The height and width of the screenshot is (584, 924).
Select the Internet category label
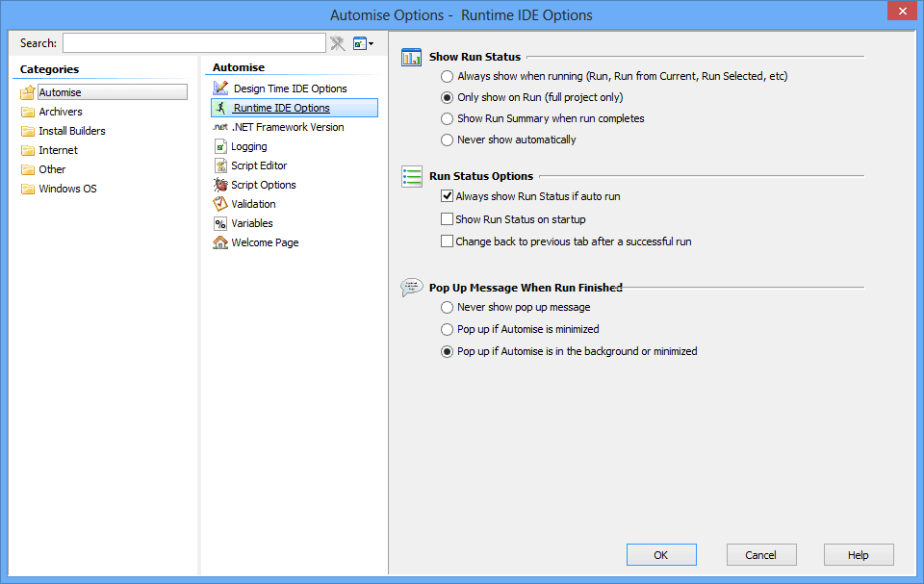tap(59, 150)
